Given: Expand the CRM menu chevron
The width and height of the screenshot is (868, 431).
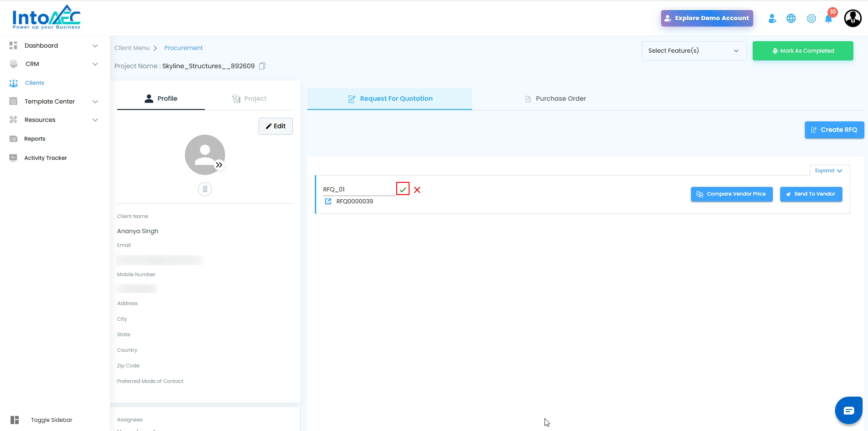Looking at the screenshot, I should [x=95, y=64].
